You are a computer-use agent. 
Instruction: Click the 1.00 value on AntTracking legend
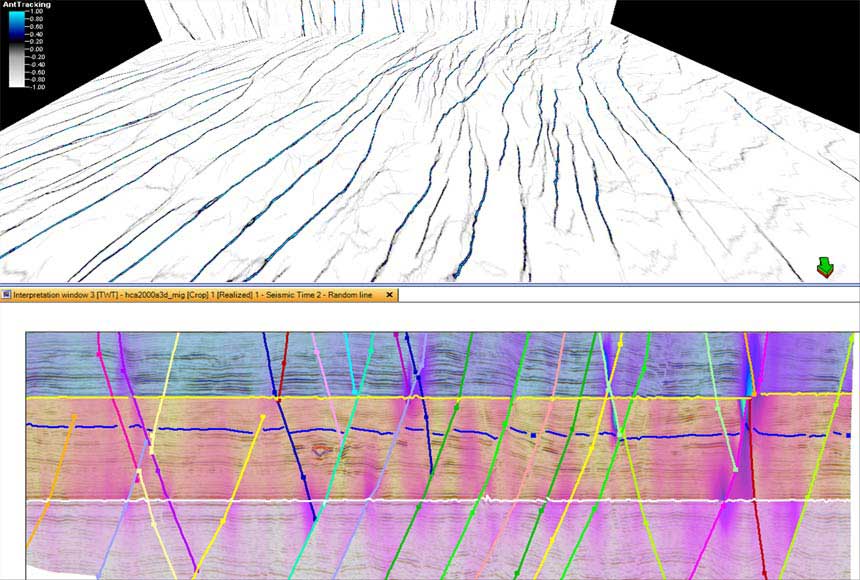(x=36, y=11)
